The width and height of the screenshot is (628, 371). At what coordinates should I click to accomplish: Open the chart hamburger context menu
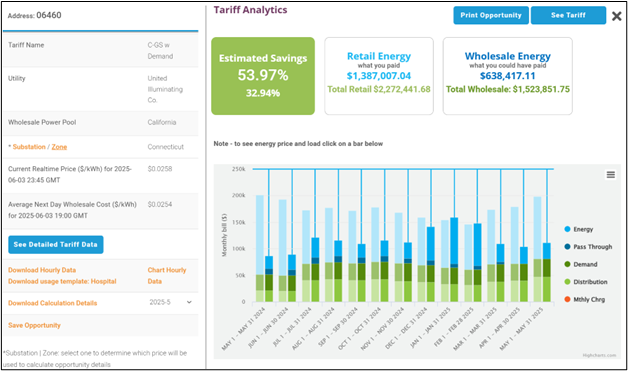[x=610, y=175]
